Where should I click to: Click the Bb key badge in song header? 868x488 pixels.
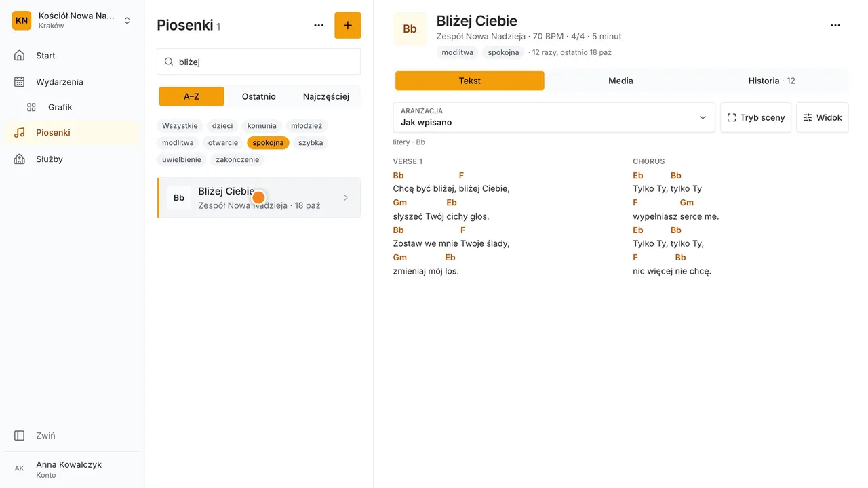coord(410,29)
